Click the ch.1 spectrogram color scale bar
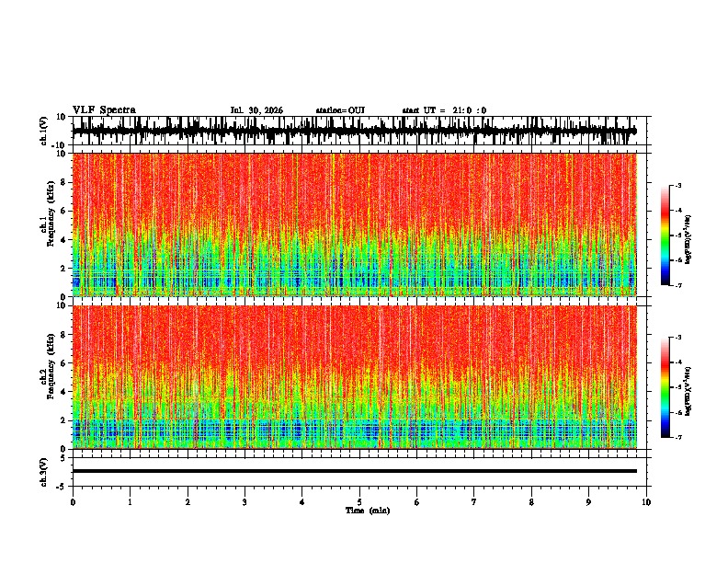 [x=665, y=236]
